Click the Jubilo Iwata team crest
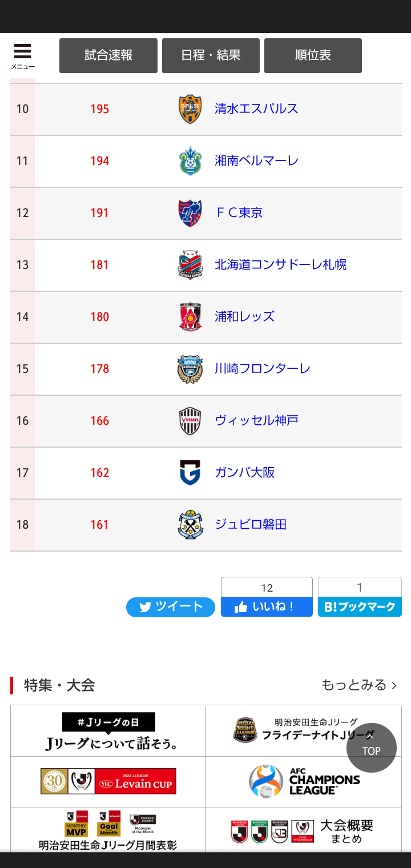Image resolution: width=411 pixels, height=868 pixels. click(190, 525)
